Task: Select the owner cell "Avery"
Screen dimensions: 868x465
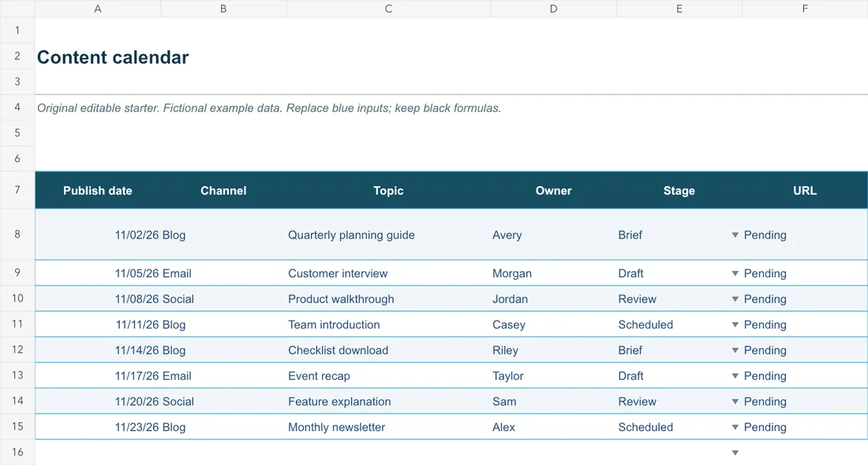Action: 554,234
